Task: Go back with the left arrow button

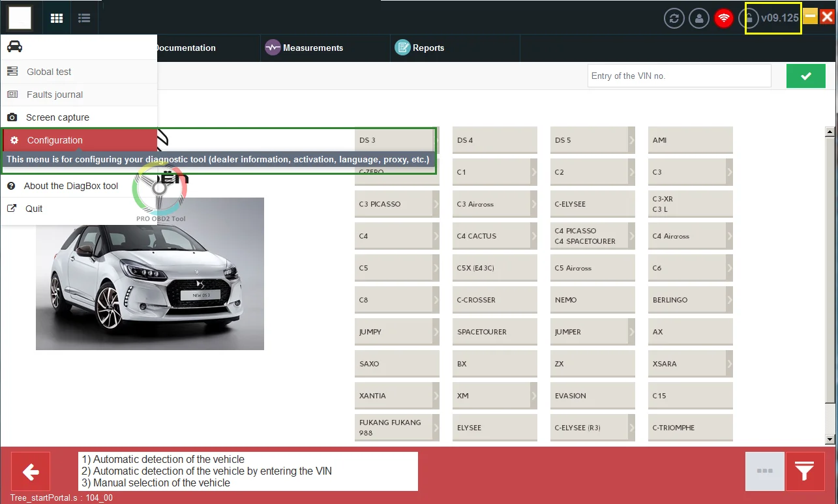Action: tap(31, 471)
